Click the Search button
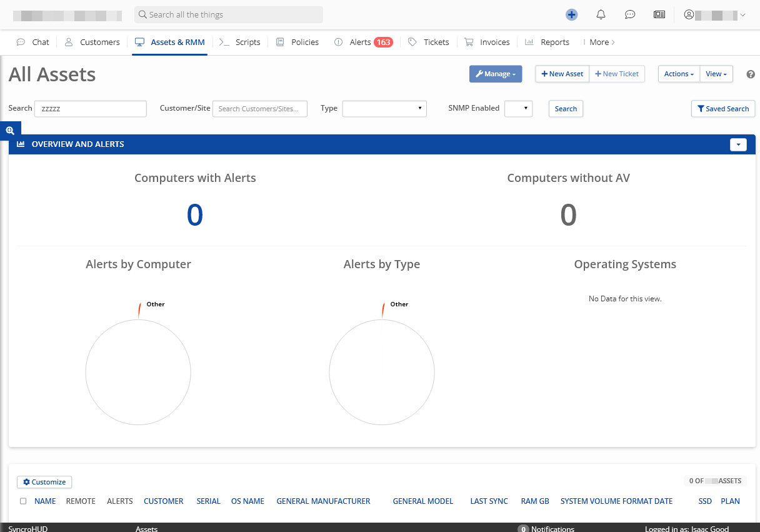Screen dimensions: 760x532 pos(566,108)
